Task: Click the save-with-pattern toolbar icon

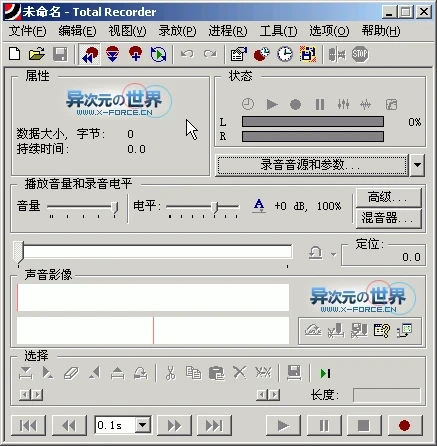Action: [x=307, y=54]
